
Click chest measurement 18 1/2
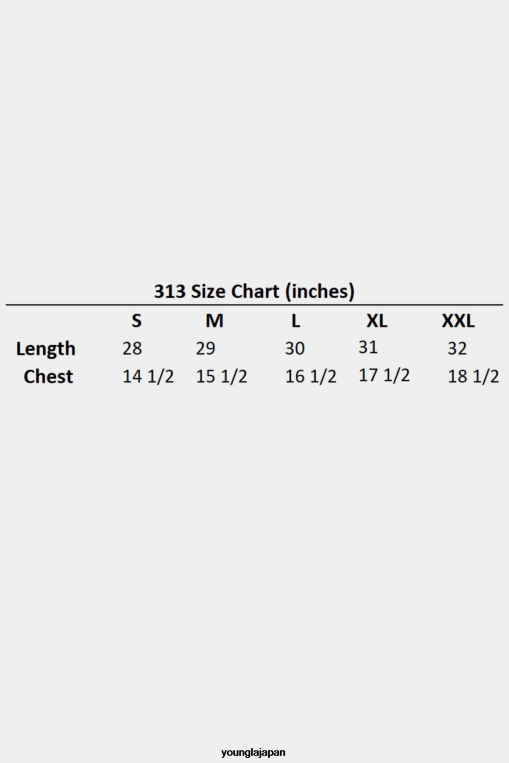point(473,376)
